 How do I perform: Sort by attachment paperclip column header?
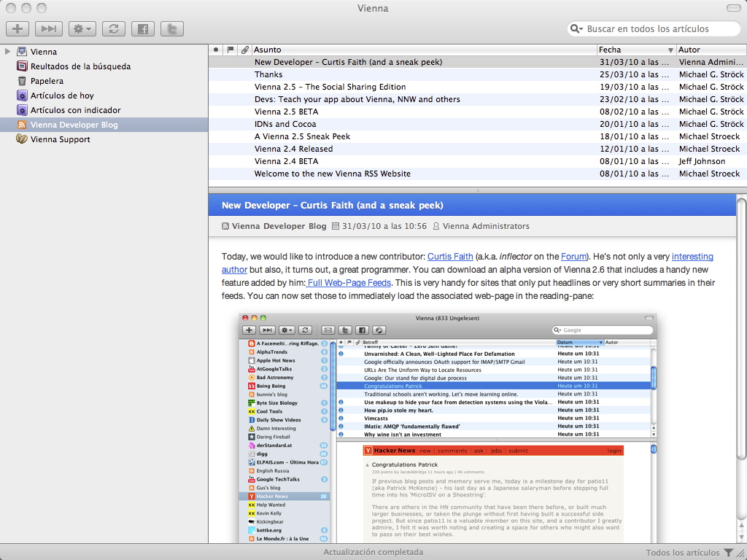(x=244, y=50)
